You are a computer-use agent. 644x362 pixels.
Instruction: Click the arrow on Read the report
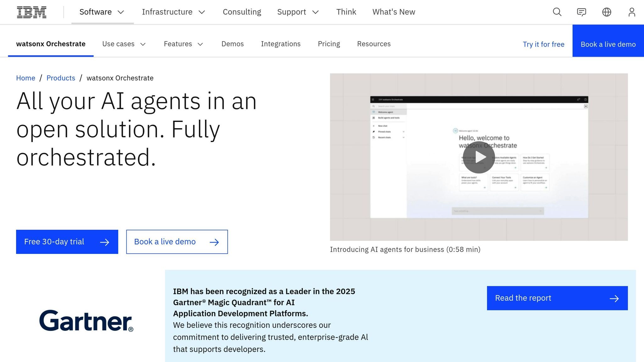click(x=614, y=298)
